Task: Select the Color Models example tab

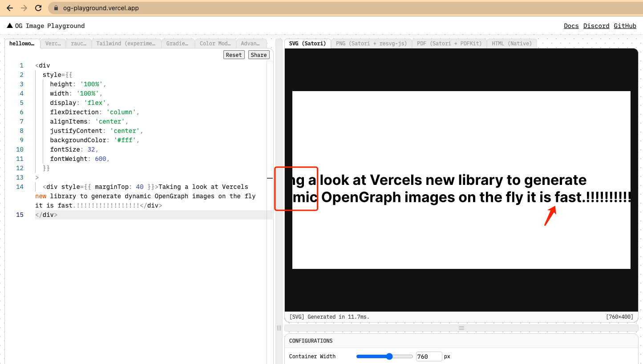Action: pos(215,43)
